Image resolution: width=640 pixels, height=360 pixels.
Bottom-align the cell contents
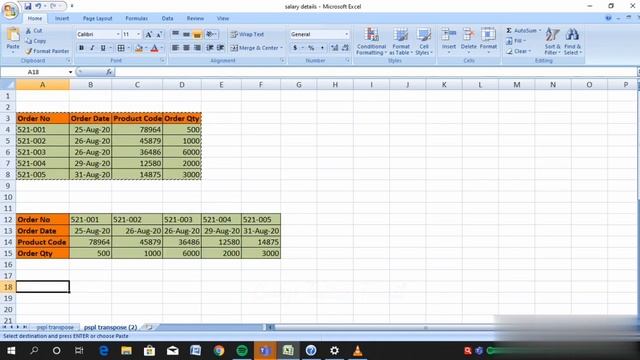point(197,34)
